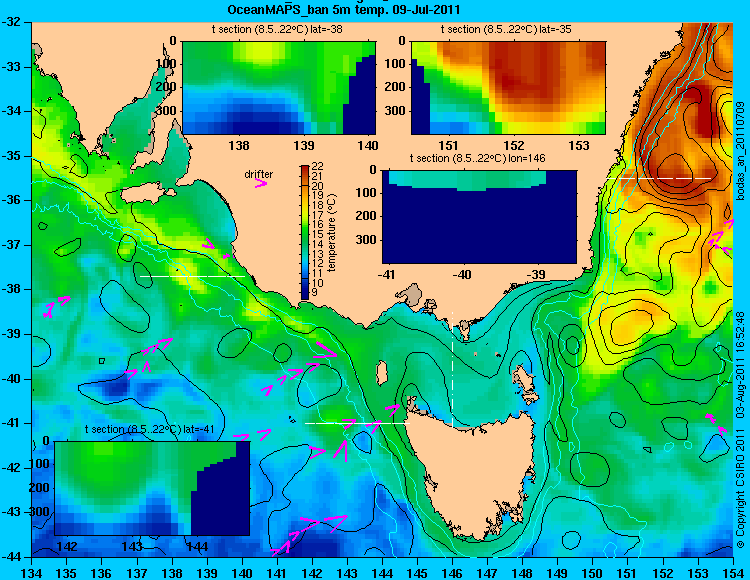Click the title 'OceanMAPS_ban 5m temp. 09-Jul-2011'
Image resolution: width=750 pixels, height=580 pixels.
(x=344, y=9)
